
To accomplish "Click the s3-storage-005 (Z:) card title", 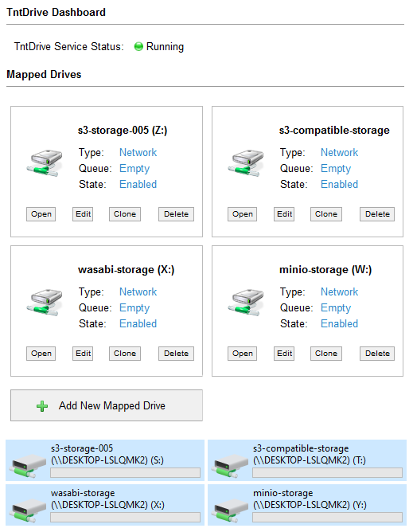I will click(x=123, y=131).
